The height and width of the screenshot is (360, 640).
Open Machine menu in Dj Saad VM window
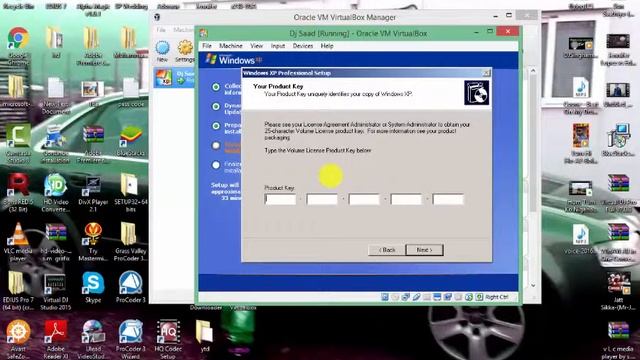pos(231,46)
